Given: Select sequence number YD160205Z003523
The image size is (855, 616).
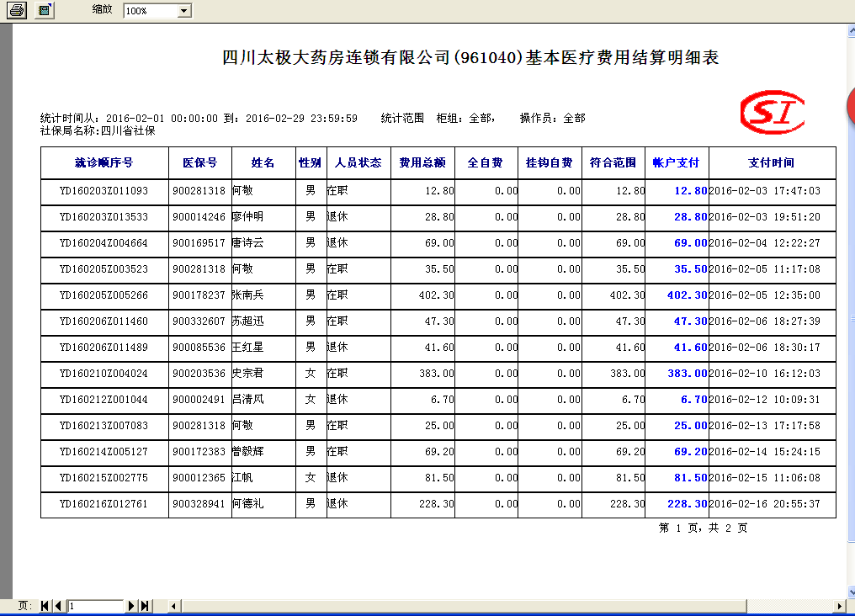Looking at the screenshot, I should click(x=104, y=269).
